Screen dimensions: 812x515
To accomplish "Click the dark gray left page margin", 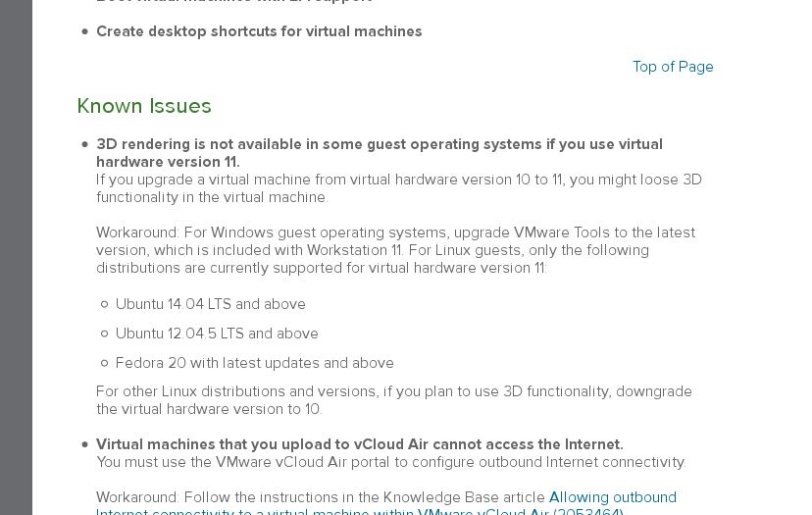I will pos(16,257).
